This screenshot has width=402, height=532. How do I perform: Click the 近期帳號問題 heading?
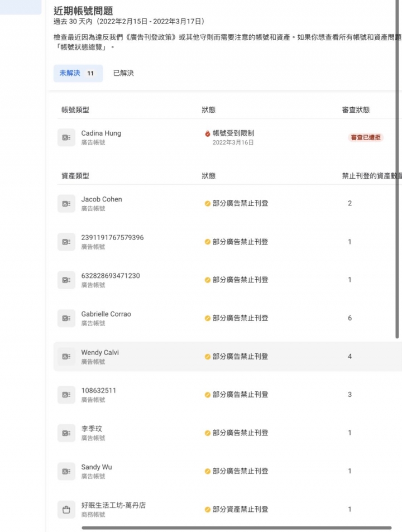[83, 11]
